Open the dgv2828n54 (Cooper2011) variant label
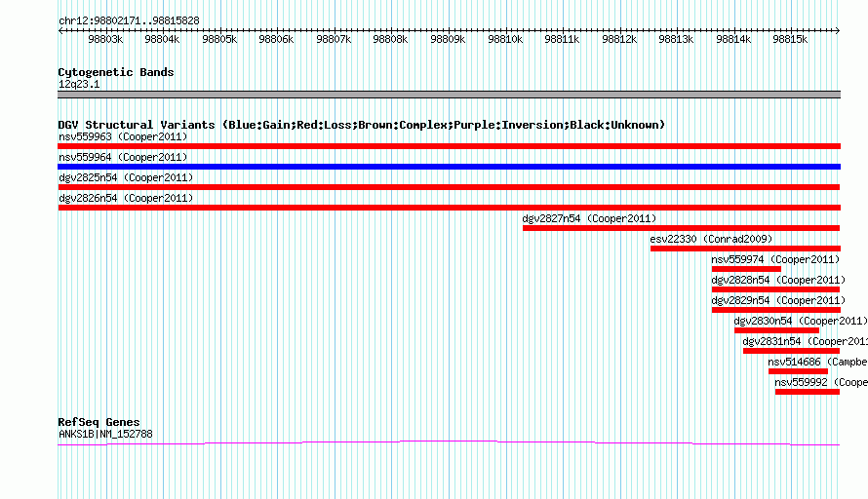 778,280
